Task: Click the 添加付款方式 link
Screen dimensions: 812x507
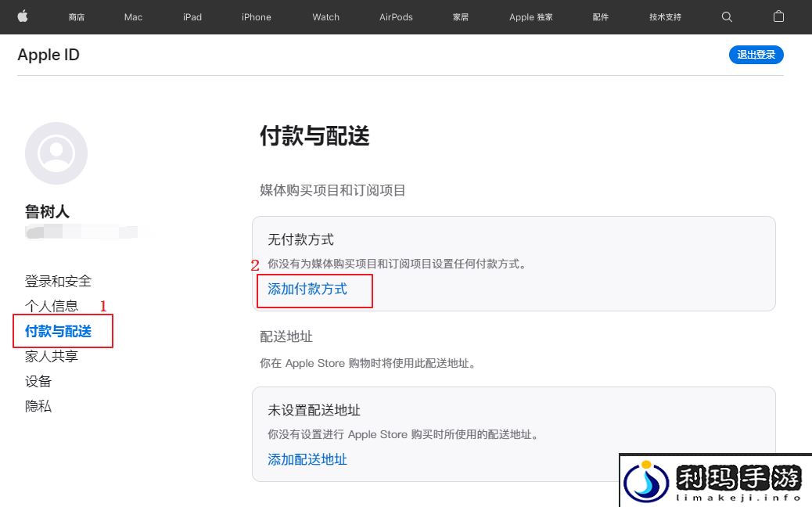Action: (x=307, y=289)
